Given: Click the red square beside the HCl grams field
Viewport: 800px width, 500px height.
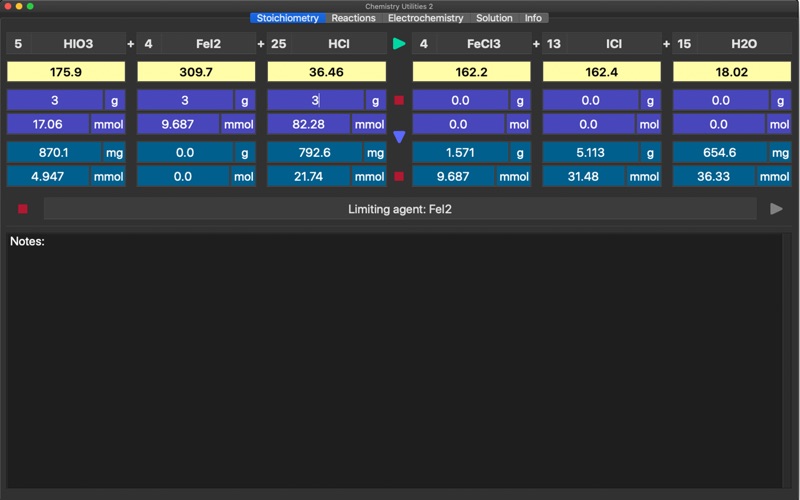Looking at the screenshot, I should pyautogui.click(x=399, y=101).
